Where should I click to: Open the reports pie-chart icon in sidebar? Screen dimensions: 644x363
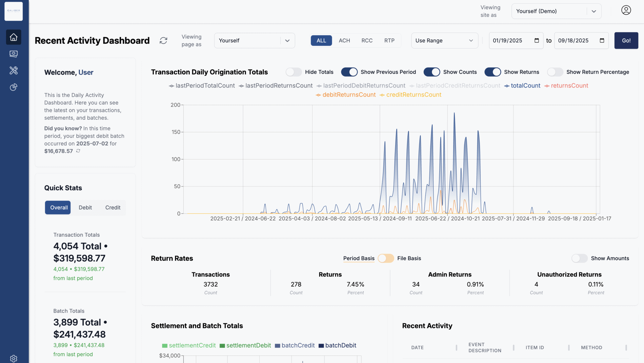click(x=14, y=87)
